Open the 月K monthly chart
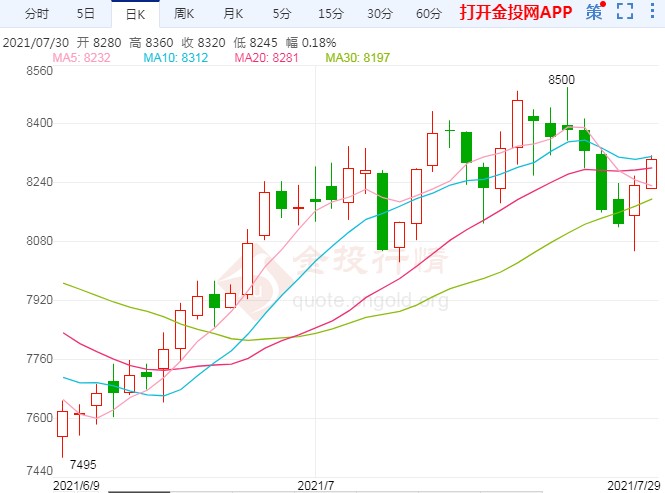This screenshot has width=665, height=493. [233, 14]
